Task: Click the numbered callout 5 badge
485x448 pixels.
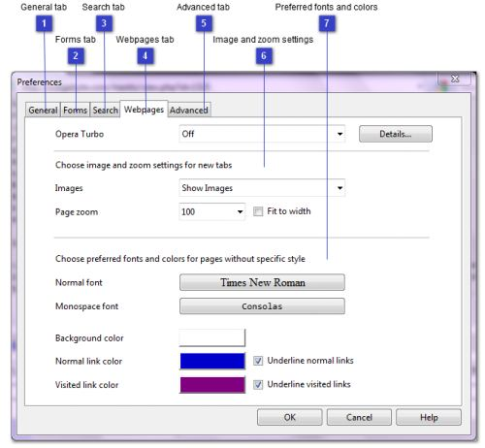Action: 204,23
